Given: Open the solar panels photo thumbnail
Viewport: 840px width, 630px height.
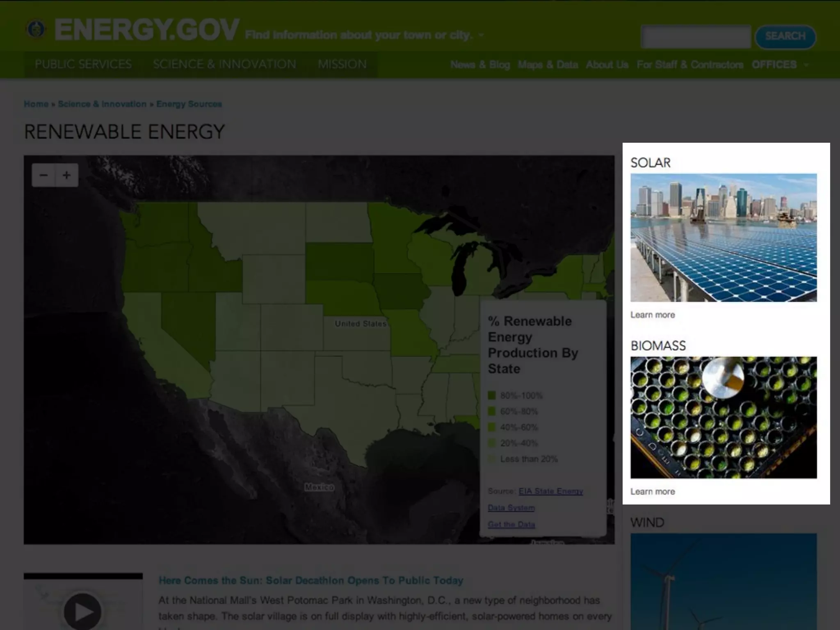Looking at the screenshot, I should pos(724,237).
